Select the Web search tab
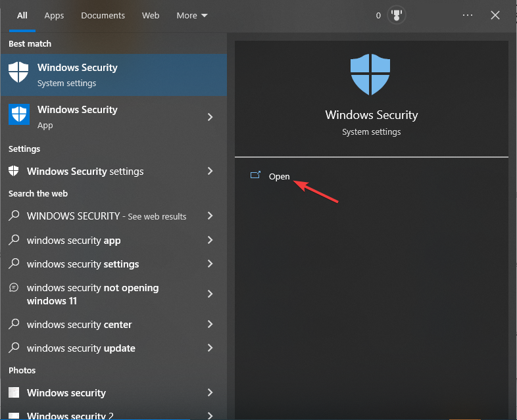Image resolution: width=517 pixels, height=420 pixels. point(151,15)
